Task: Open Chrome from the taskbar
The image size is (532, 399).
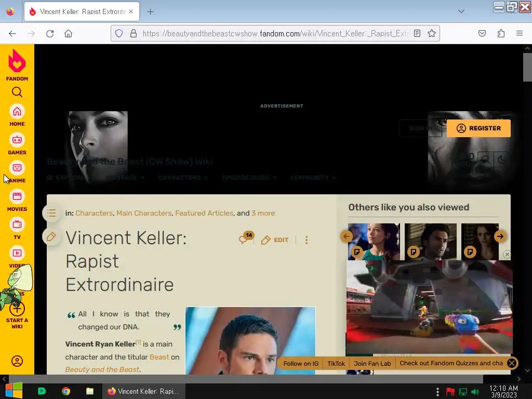Action: [66, 391]
